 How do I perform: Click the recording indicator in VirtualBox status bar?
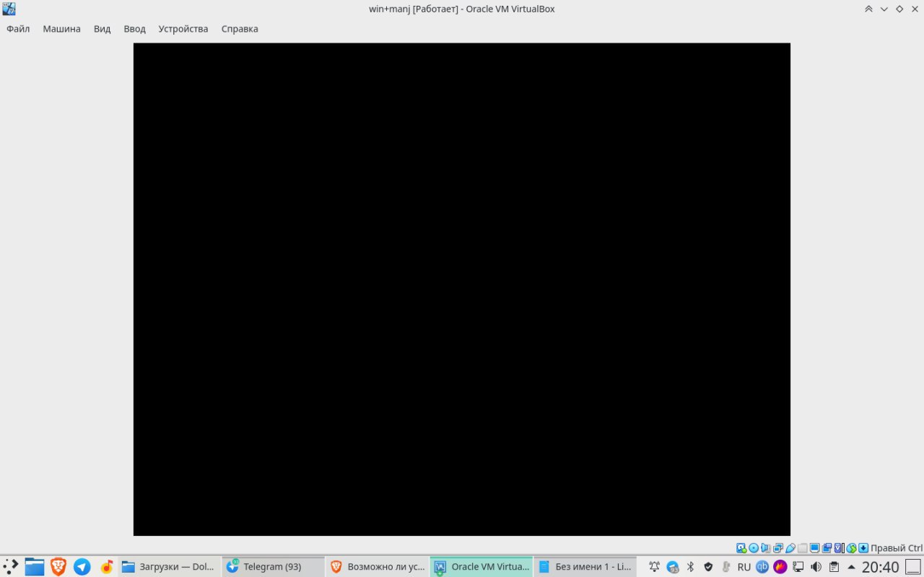coord(827,548)
